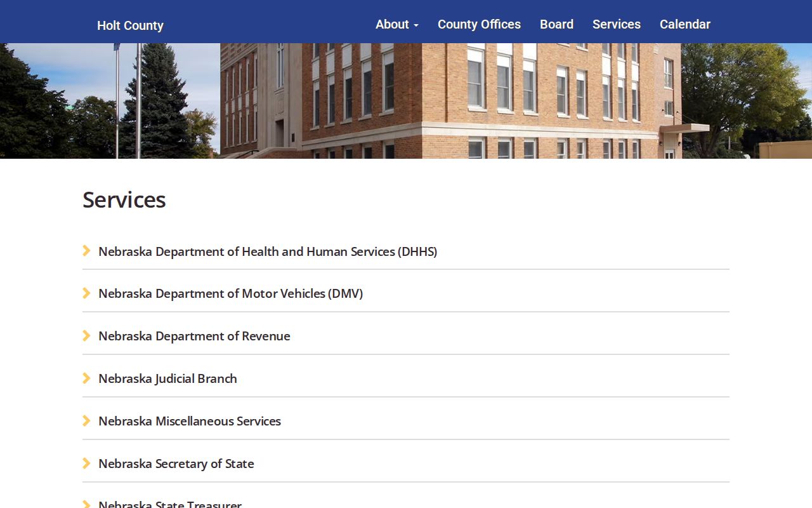Click the chevron icon beside Department of Motor Vehicles
The height and width of the screenshot is (508, 812).
(x=86, y=293)
